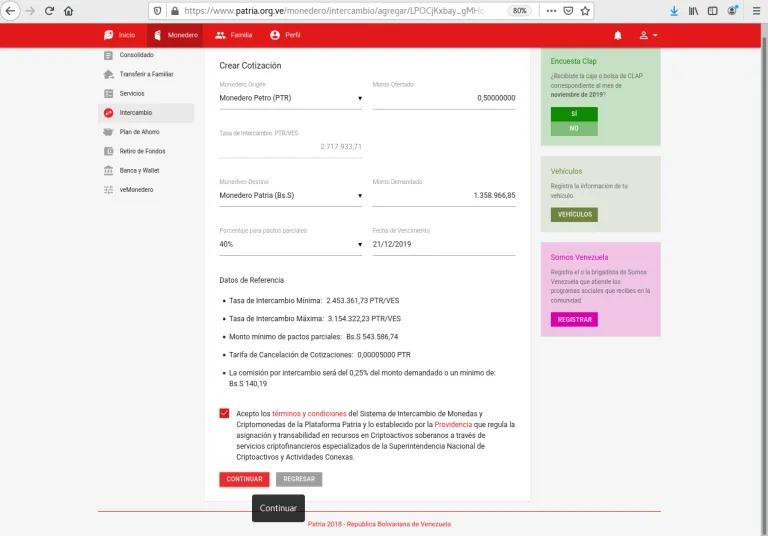Click the address bar URL
This screenshot has height=536, width=768.
click(334, 11)
